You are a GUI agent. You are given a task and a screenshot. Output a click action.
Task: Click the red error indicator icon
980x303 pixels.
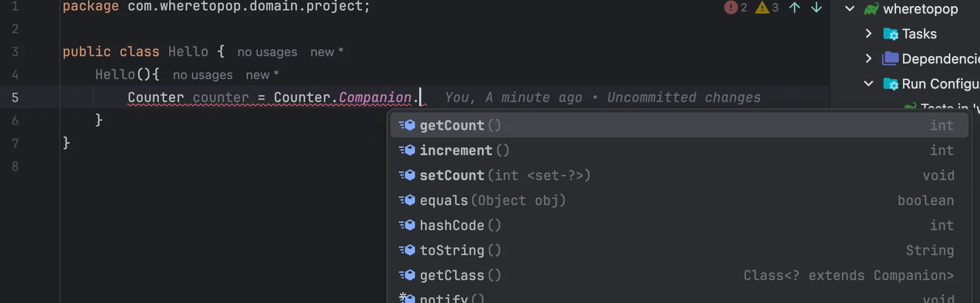click(x=731, y=7)
